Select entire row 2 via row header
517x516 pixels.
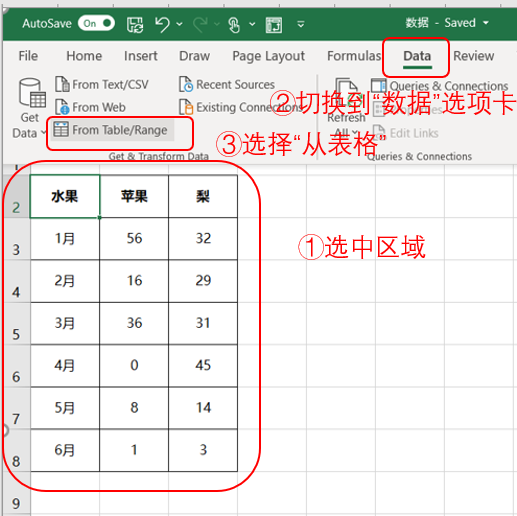point(16,196)
